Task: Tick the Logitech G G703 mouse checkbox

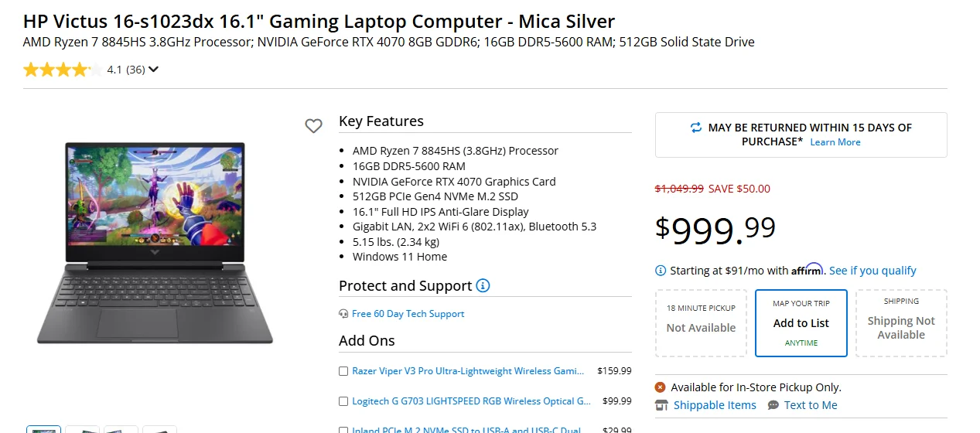Action: (343, 401)
